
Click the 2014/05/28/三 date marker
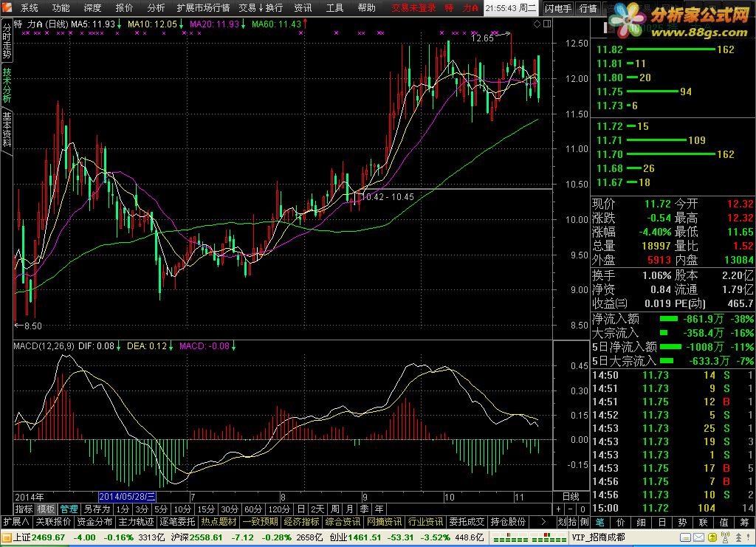click(x=127, y=496)
